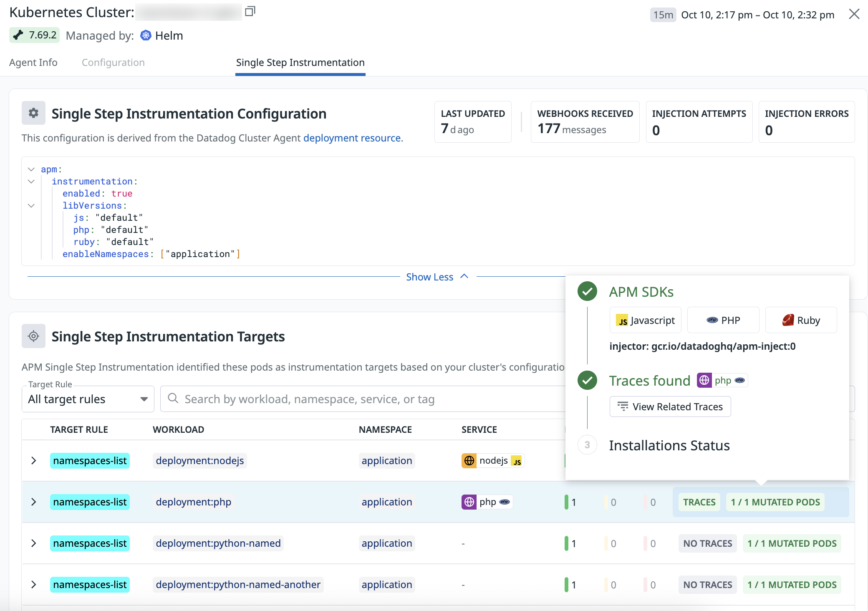Screen dimensions: 868x611
Task: Click the gear icon beside Configuration heading
Action: click(x=33, y=113)
